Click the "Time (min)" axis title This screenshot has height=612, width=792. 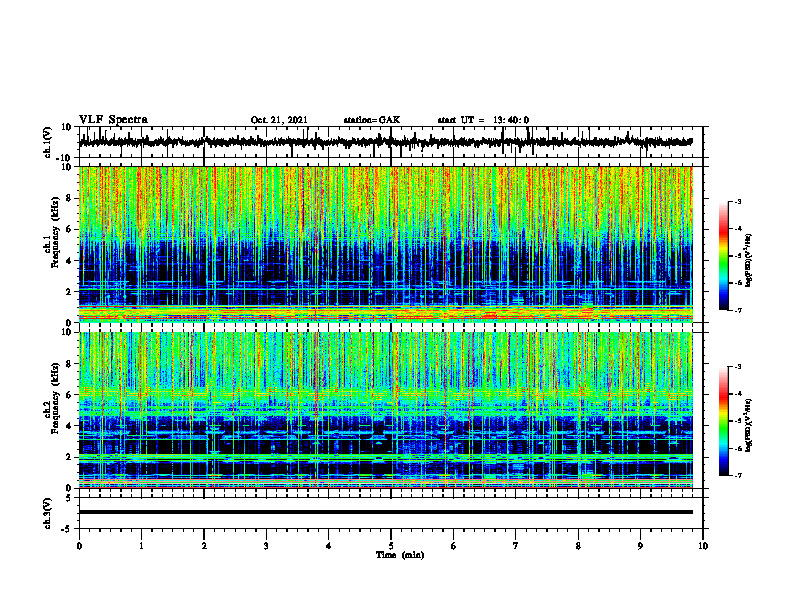coord(400,555)
